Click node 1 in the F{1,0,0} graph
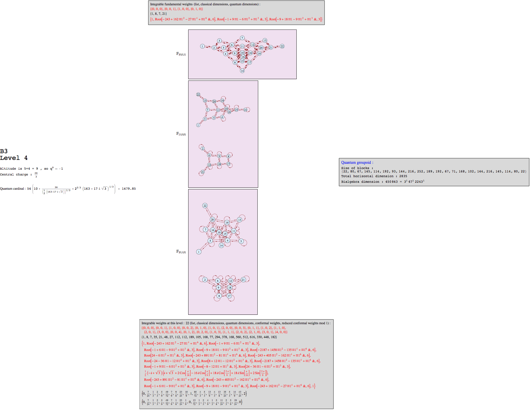 [x=198, y=125]
